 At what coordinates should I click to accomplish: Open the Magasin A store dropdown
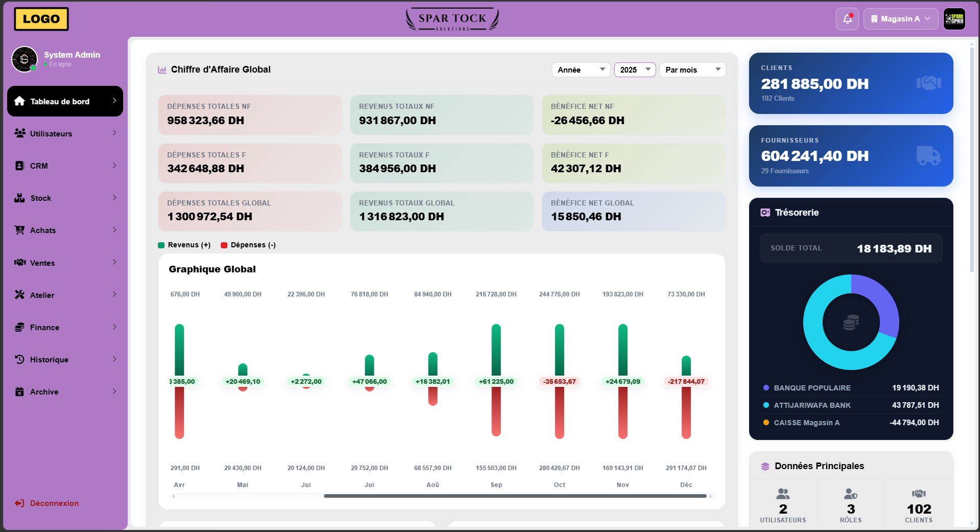(x=900, y=19)
